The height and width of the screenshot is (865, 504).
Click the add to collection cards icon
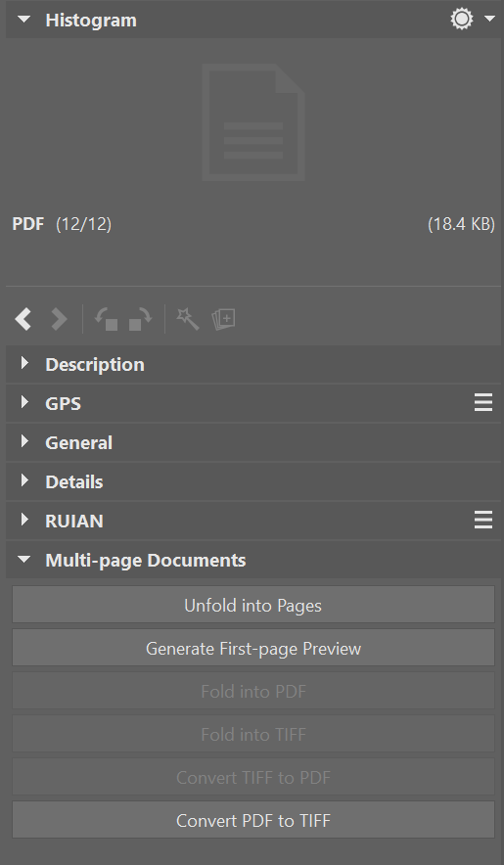click(223, 319)
